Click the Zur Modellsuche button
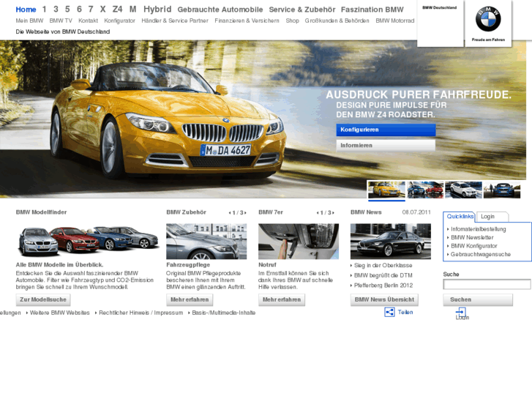 43,299
